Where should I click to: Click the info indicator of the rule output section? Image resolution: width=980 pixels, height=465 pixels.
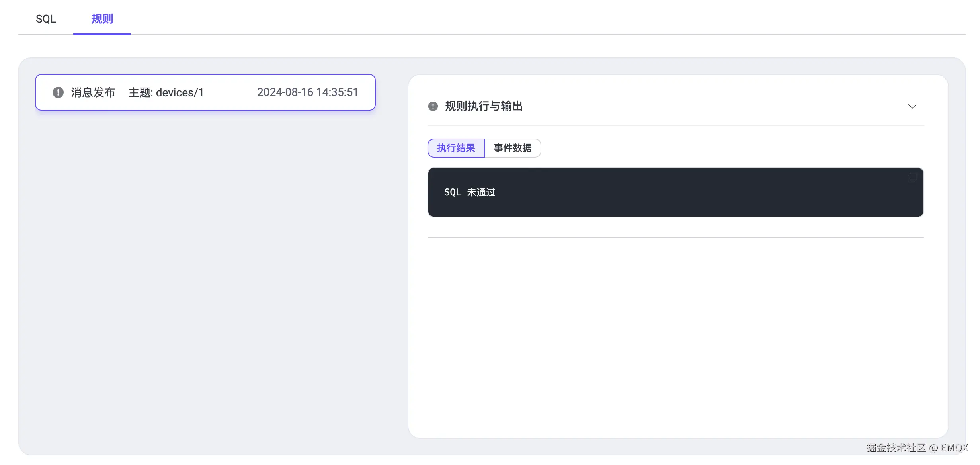pos(432,106)
